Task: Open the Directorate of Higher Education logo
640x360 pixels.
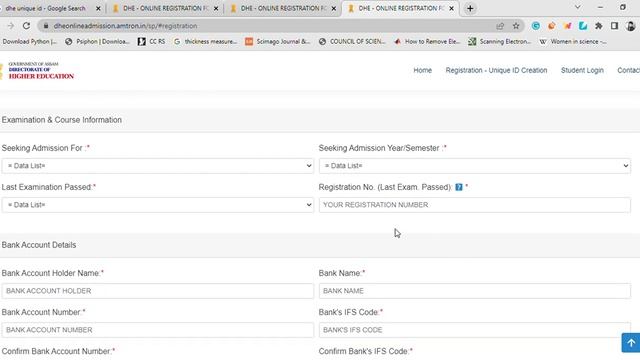Action: coord(37,70)
